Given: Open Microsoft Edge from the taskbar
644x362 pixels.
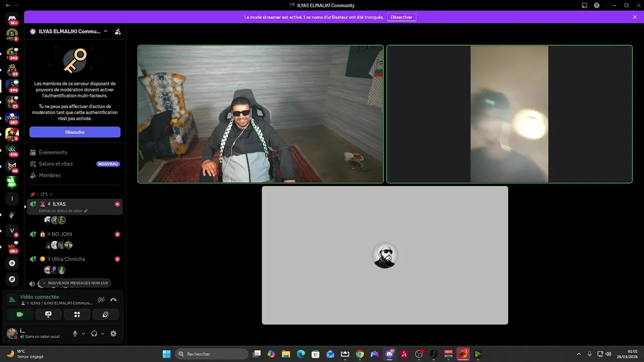Looking at the screenshot, I should pos(301,354).
